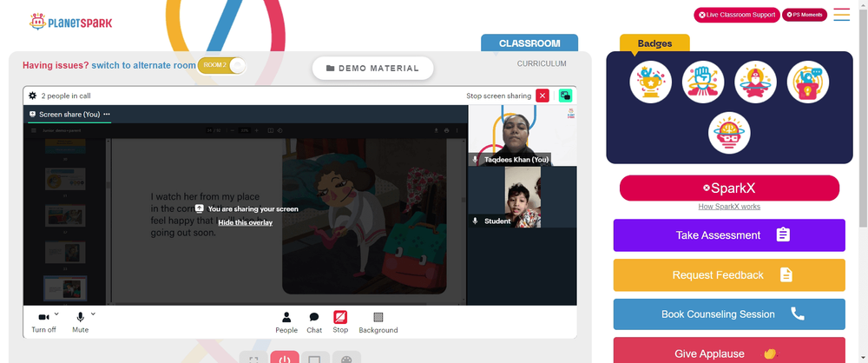Open the Screen share three-dots menu
This screenshot has width=868, height=363.
[107, 114]
